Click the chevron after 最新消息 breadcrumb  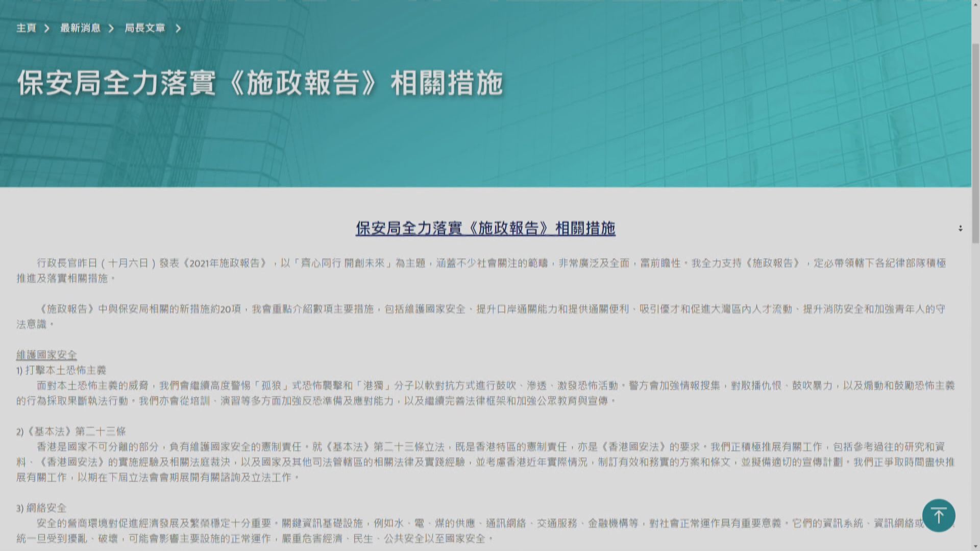tap(112, 29)
